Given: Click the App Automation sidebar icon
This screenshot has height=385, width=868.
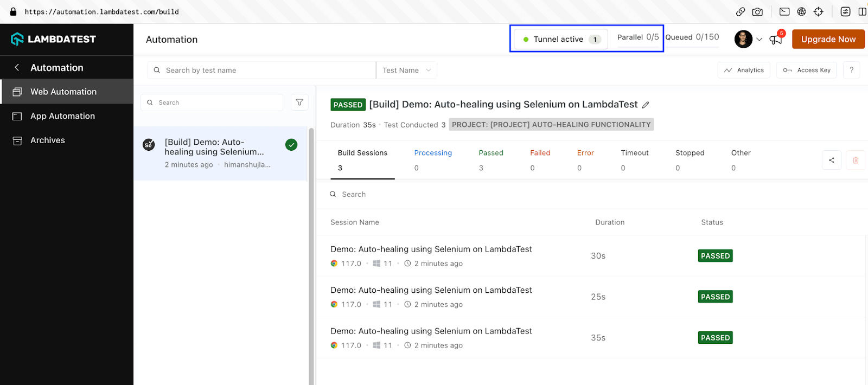Looking at the screenshot, I should 17,116.
